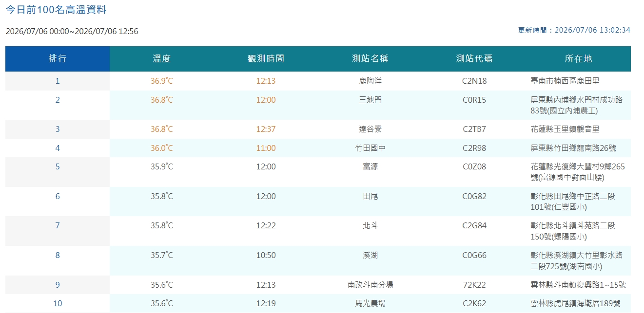
Task: Click location 屏東縣竹田鄉龍南路26號
Action: coord(573,148)
